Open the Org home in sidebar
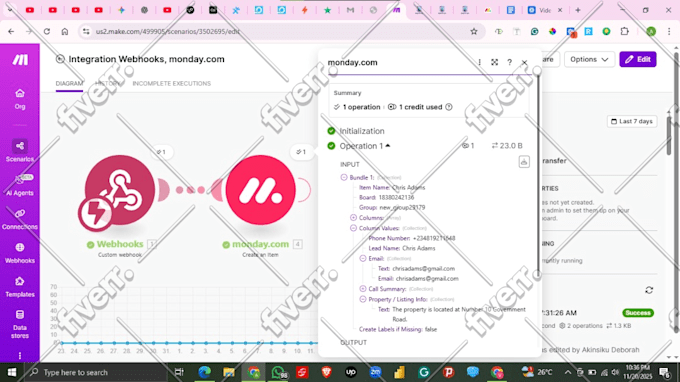The width and height of the screenshot is (680, 382). (x=20, y=99)
